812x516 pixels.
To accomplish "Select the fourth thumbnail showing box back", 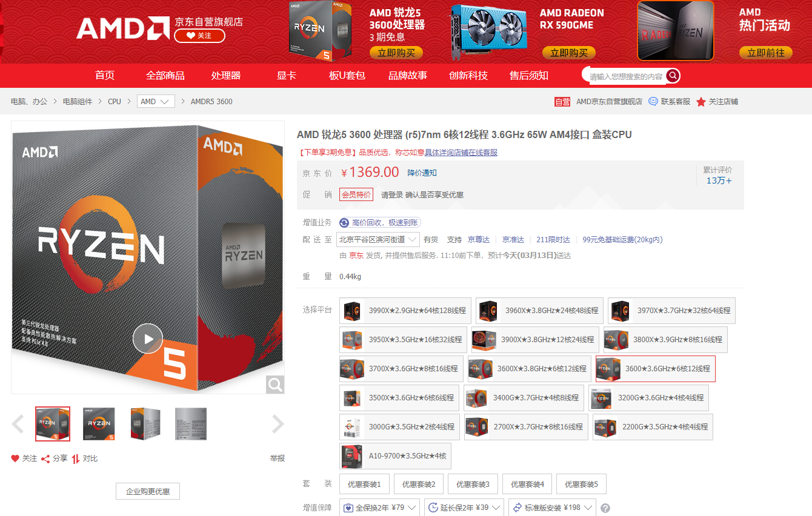I will click(x=191, y=424).
